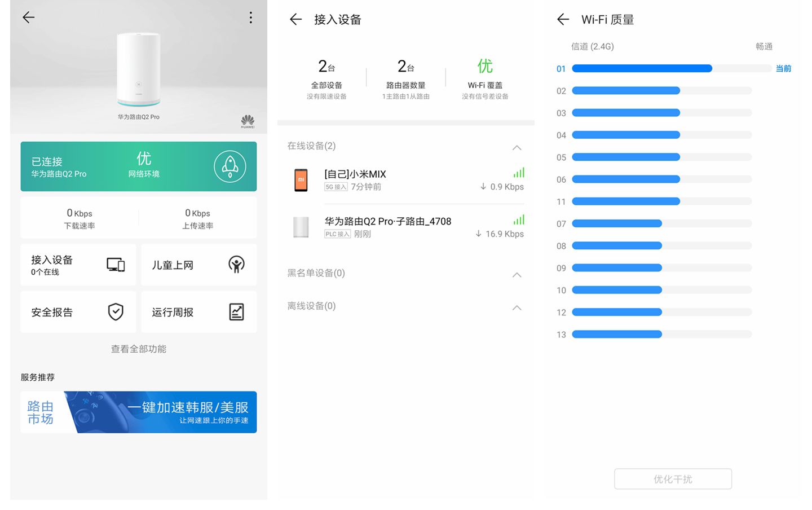Tap the Huawei Q2 Pro router image

139,69
